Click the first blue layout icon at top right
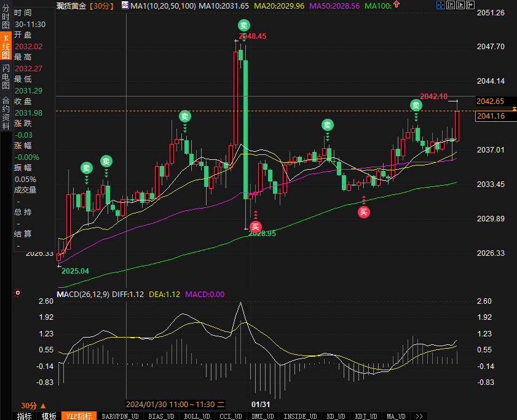This screenshot has width=517, height=420. [441, 6]
